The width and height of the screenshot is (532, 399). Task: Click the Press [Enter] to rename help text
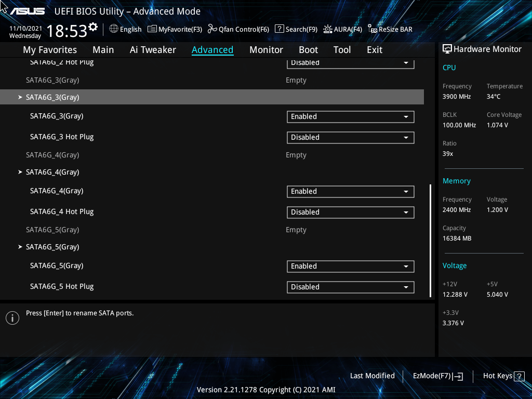[x=79, y=313]
